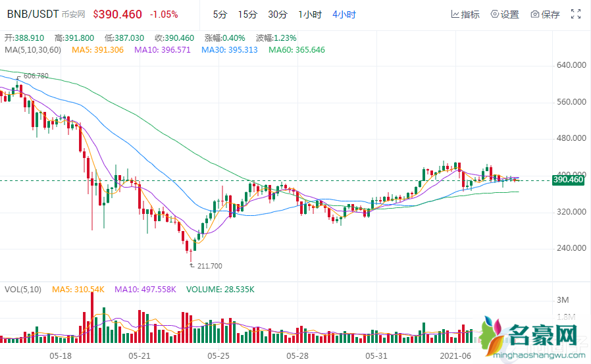Viewport: 591px width, 364px height.
Task: Click the 211.700 low price marker
Action: pyautogui.click(x=209, y=266)
